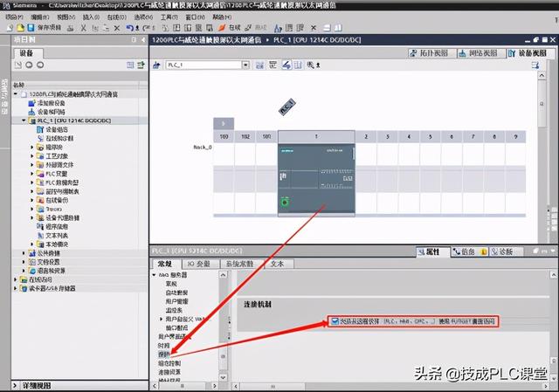Select the 常规 properties tab

(x=165, y=264)
